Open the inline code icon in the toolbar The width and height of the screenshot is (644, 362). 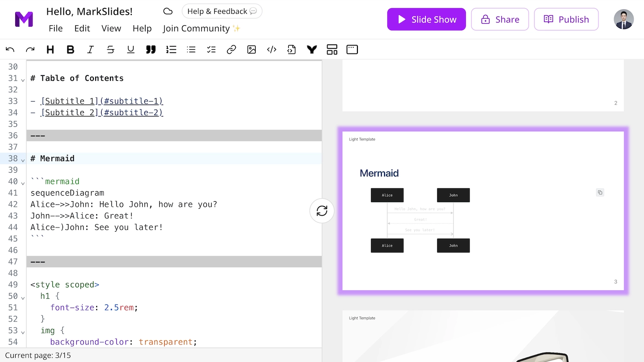pyautogui.click(x=271, y=49)
